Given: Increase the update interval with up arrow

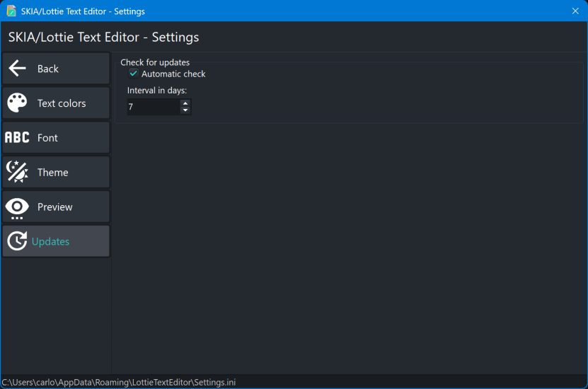Looking at the screenshot, I should [185, 103].
